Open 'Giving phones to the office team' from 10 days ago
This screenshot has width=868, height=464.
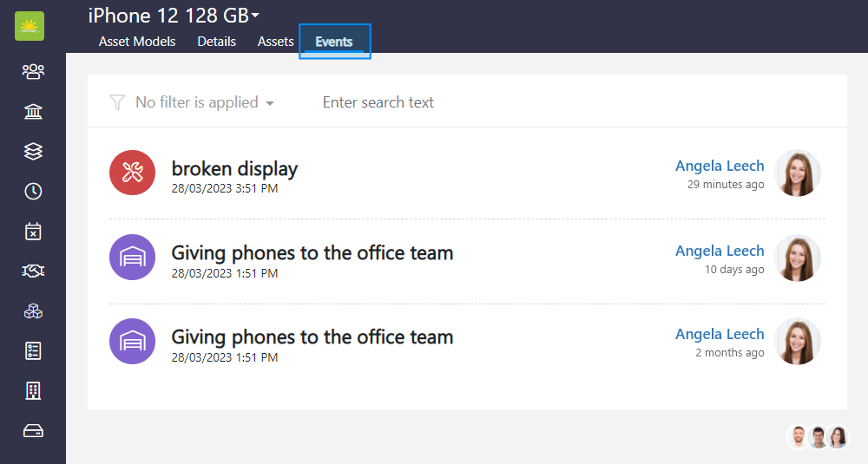tap(312, 253)
